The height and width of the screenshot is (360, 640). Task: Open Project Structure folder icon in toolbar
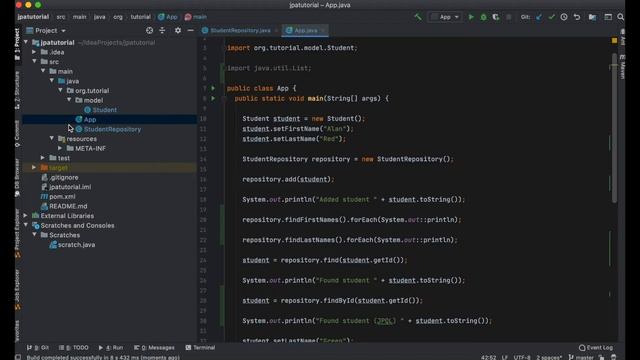592,17
